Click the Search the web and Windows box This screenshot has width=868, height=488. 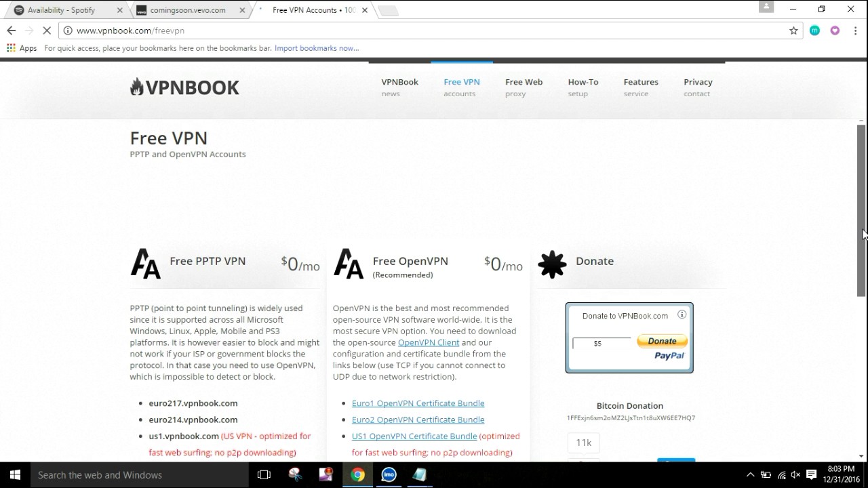140,475
